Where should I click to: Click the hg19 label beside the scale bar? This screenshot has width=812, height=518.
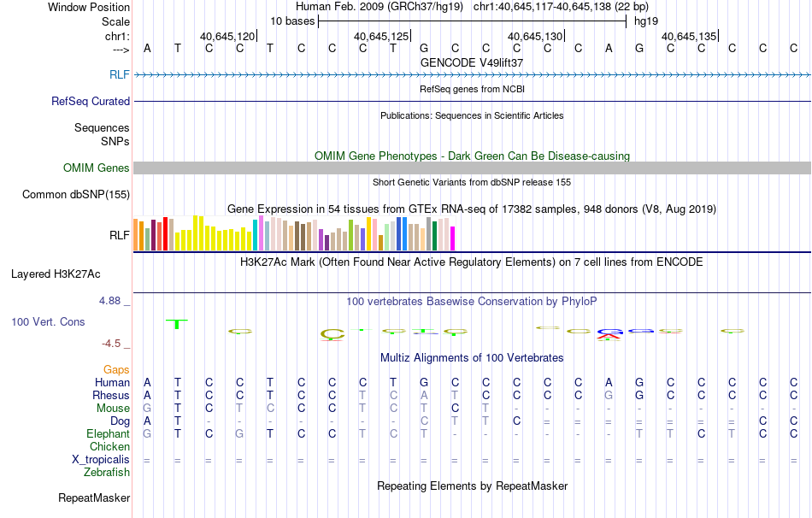coord(646,21)
